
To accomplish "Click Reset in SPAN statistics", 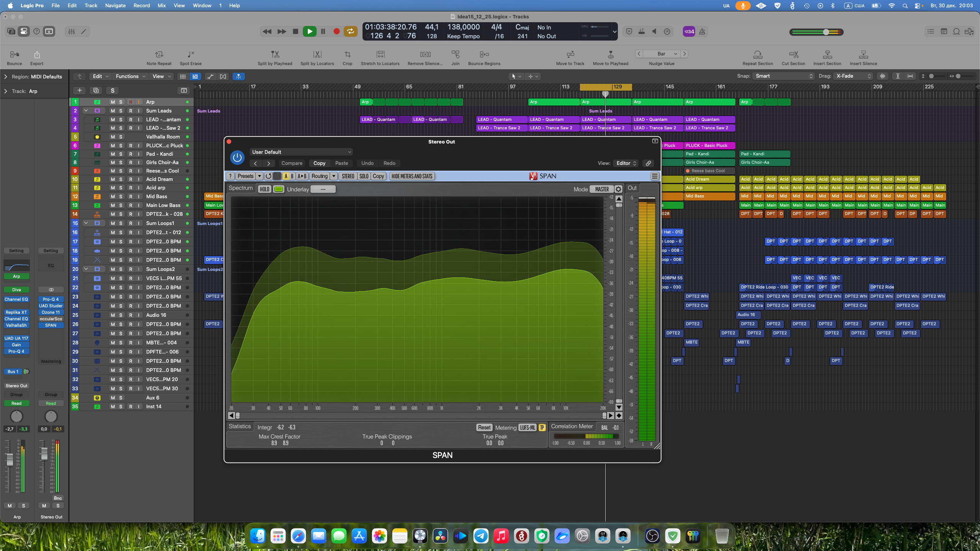I will (x=484, y=427).
